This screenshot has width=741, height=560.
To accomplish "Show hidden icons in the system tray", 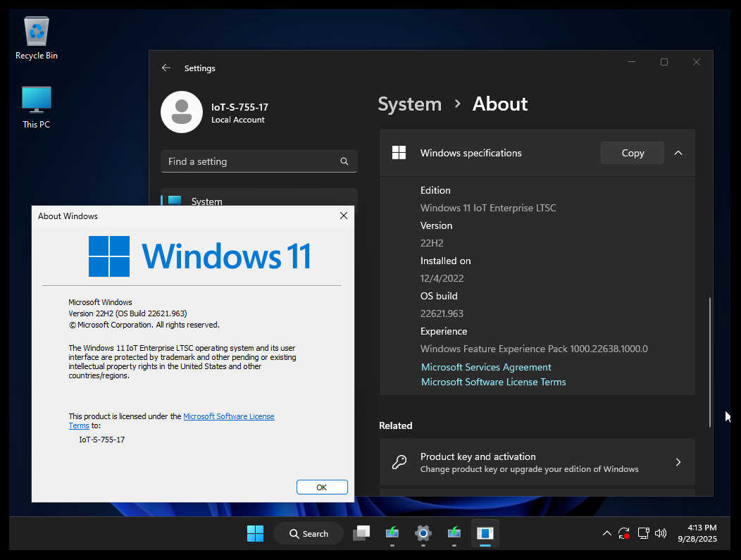I will pyautogui.click(x=606, y=533).
